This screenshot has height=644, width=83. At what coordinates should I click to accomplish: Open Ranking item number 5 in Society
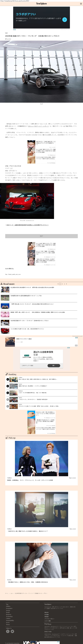pyautogui.click(x=41, y=406)
